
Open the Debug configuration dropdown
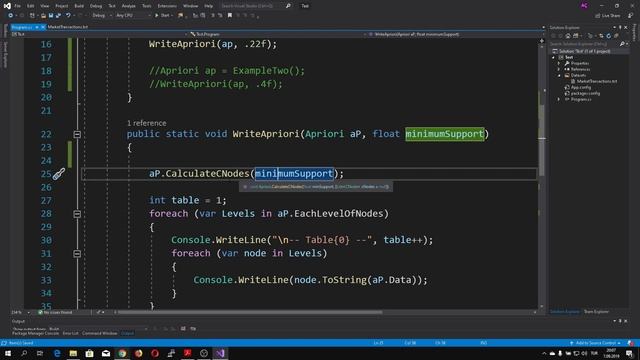pos(102,16)
